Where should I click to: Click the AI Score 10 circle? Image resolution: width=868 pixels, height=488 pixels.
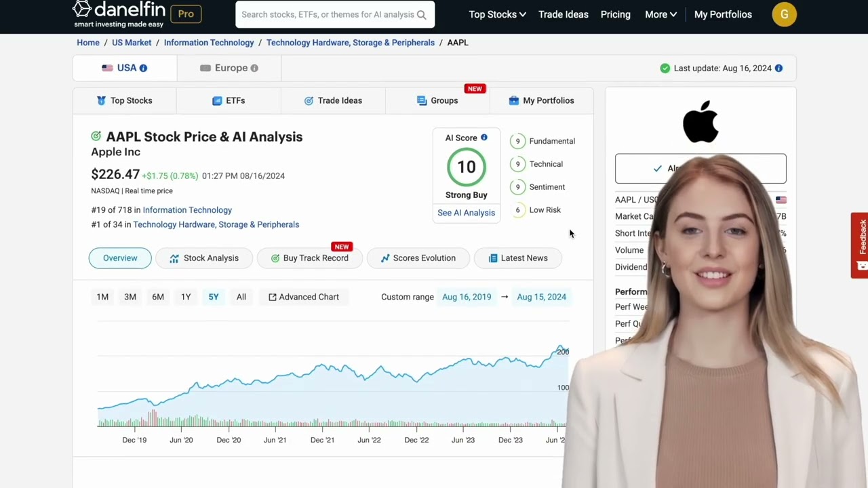coord(467,167)
